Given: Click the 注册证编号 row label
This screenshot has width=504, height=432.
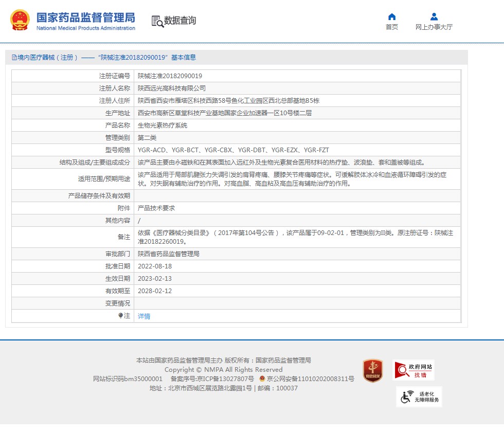Looking at the screenshot, I should tap(114, 76).
